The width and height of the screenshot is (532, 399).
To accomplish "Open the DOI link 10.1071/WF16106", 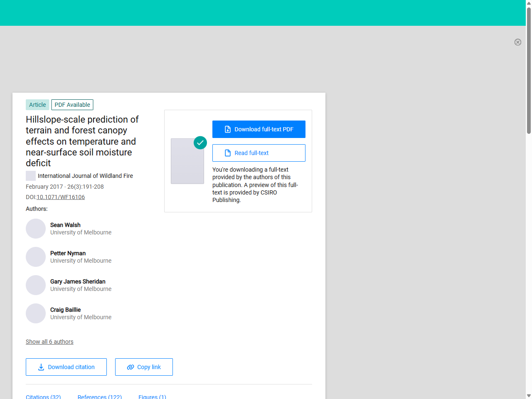I will click(61, 197).
